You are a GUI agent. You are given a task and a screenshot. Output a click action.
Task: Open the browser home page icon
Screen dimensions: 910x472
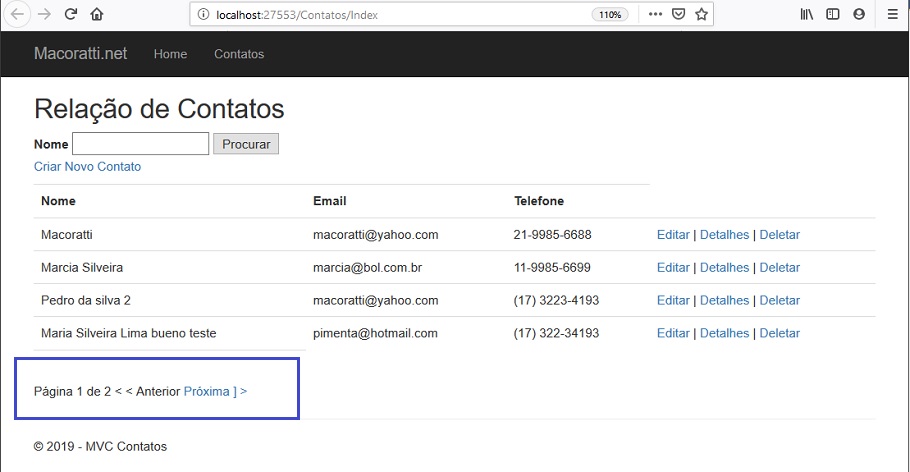pos(97,15)
